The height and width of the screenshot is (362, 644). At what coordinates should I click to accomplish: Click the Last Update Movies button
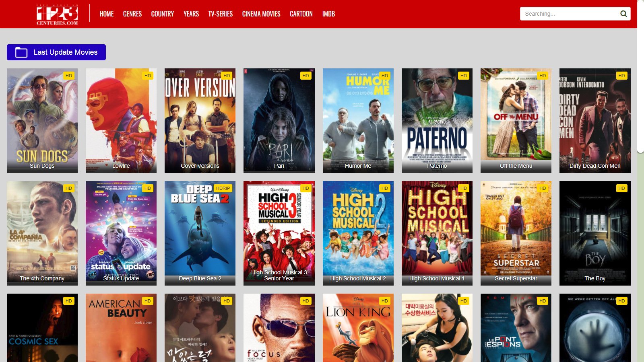click(x=56, y=52)
